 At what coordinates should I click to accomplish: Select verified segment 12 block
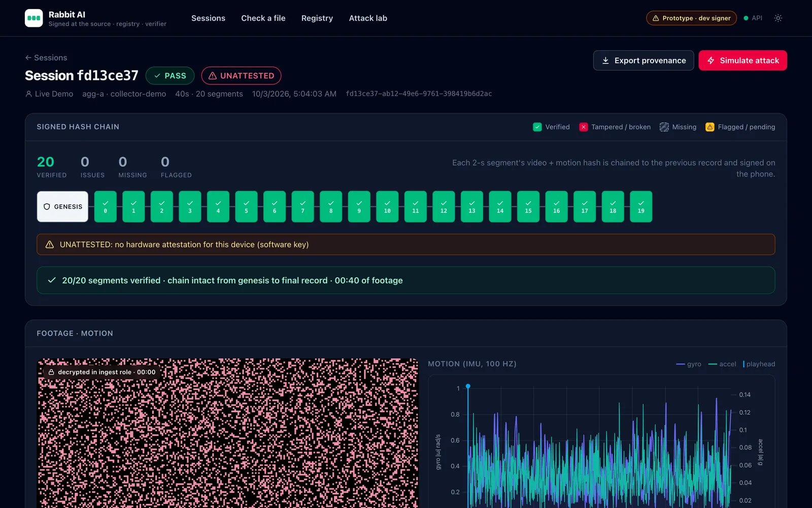(x=444, y=207)
